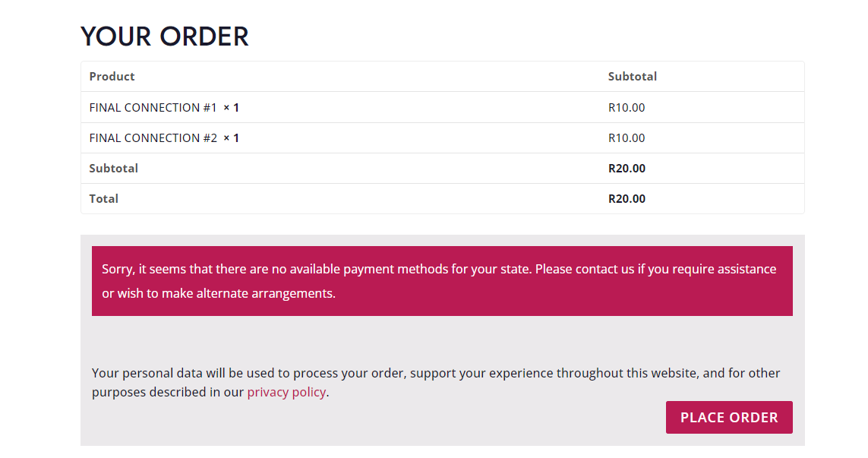The image size is (868, 458).
Task: Click the quantity indicator for FINAL CONNECTION #2
Action: click(x=234, y=137)
